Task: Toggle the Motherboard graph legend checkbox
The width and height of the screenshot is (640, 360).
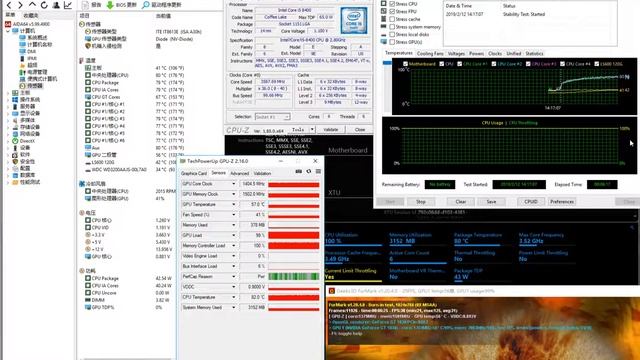Action: 405,64
